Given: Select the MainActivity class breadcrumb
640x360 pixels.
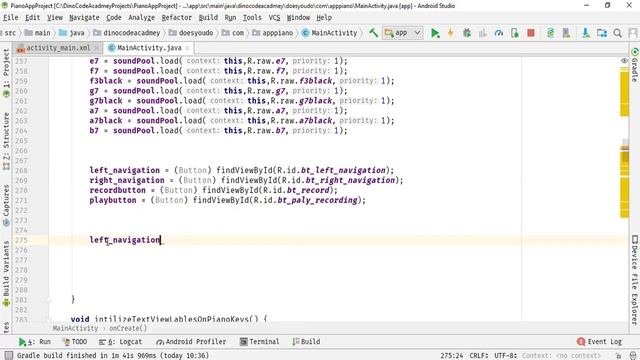Looking at the screenshot, I should (329, 33).
